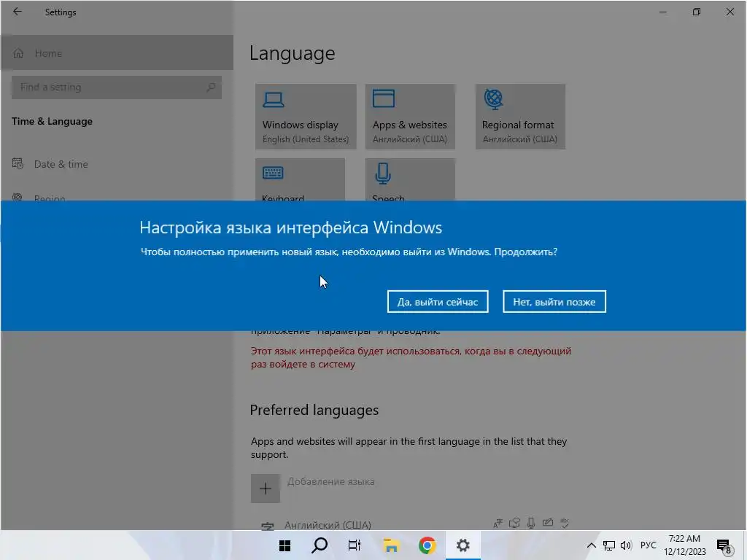Screen dimensions: 747x560
Task: Go back with Settings back arrow
Action: click(x=18, y=12)
